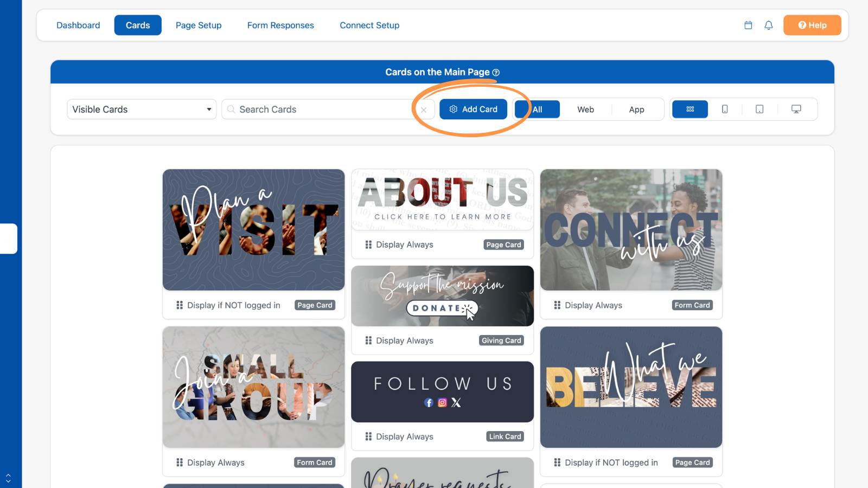Viewport: 868px width, 488px height.
Task: Grab the drag handle on Connect with us card
Action: (x=557, y=305)
